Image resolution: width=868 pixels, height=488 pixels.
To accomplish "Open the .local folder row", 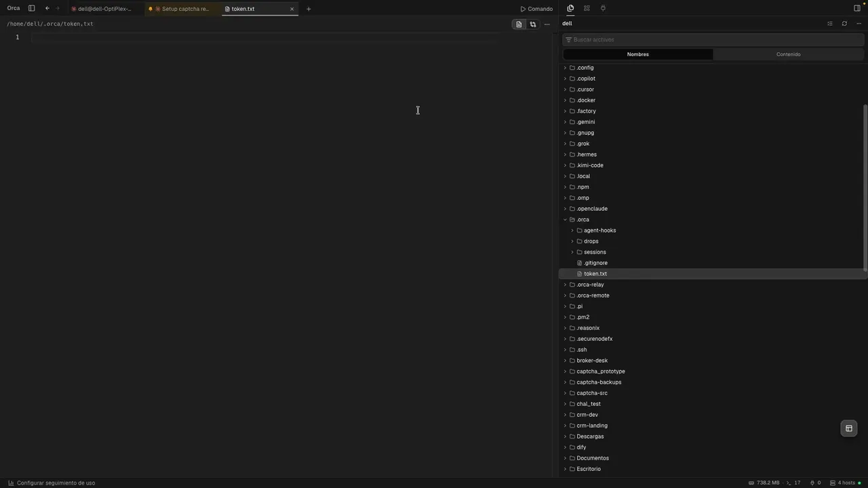I will pos(710,176).
